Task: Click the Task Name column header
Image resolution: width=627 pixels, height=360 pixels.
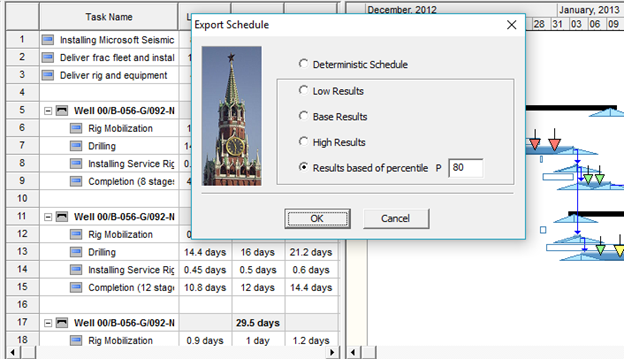Action: pos(109,17)
